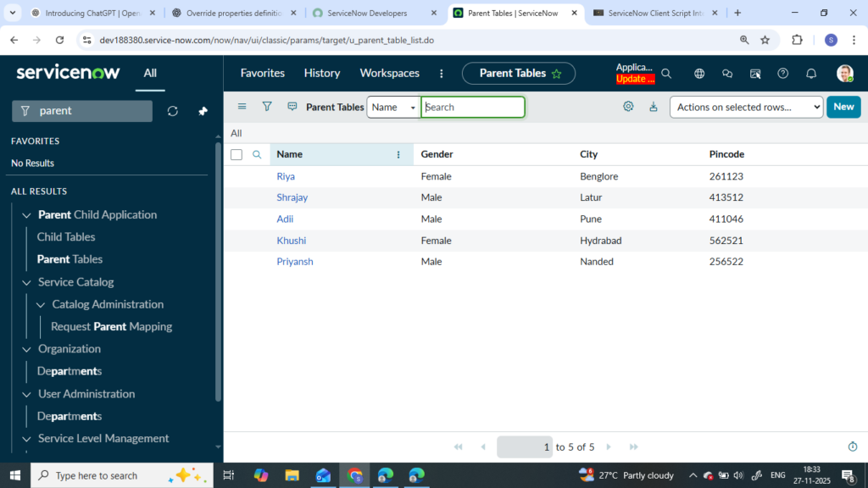Click the activity stream icon beside Parent Tables
868x488 pixels.
[292, 107]
